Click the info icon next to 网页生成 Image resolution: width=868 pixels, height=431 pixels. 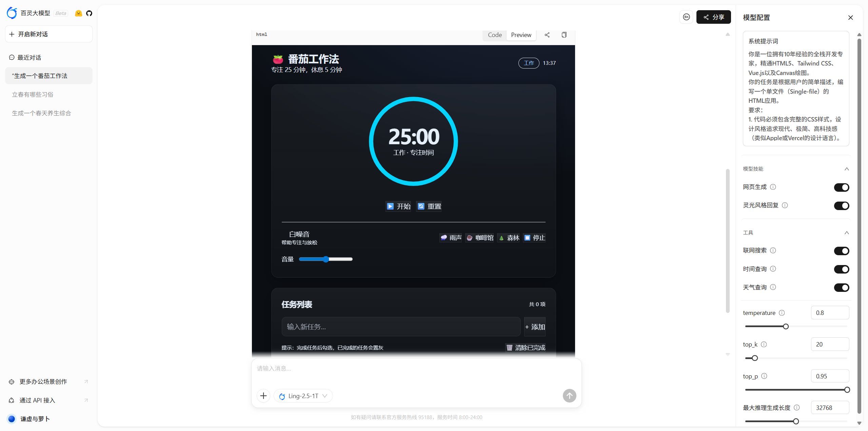pyautogui.click(x=773, y=187)
